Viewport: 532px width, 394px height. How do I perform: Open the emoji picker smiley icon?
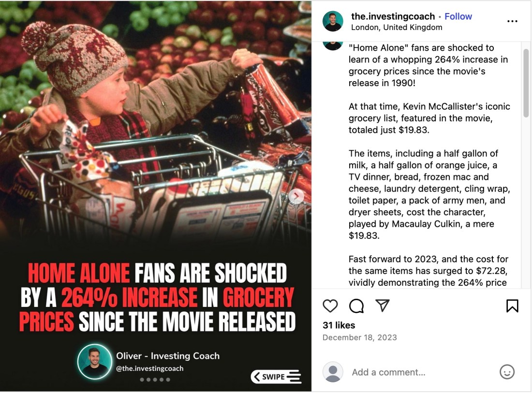coord(507,372)
